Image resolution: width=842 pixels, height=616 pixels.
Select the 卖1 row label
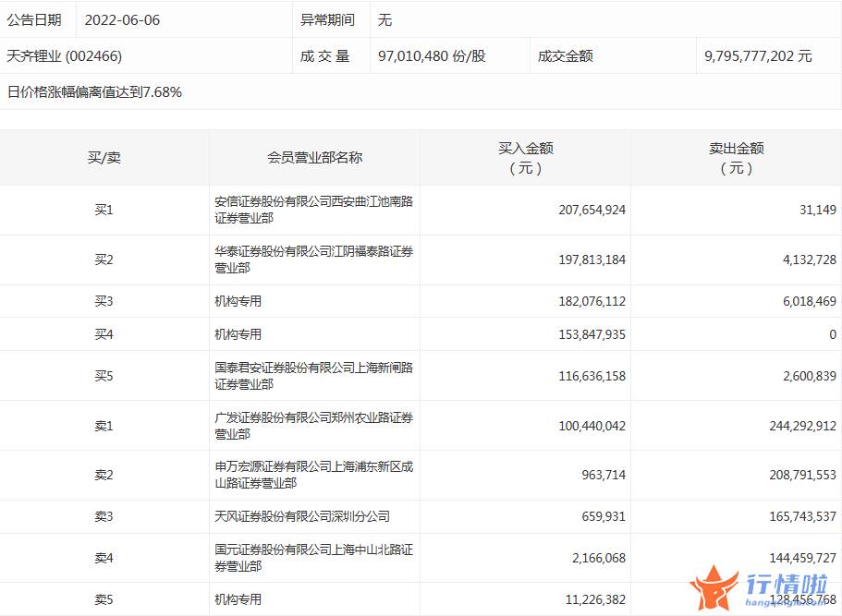104,426
